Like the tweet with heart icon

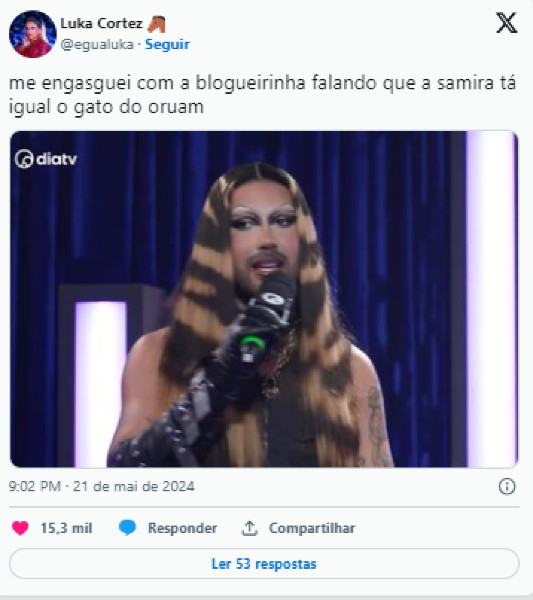pos(20,528)
